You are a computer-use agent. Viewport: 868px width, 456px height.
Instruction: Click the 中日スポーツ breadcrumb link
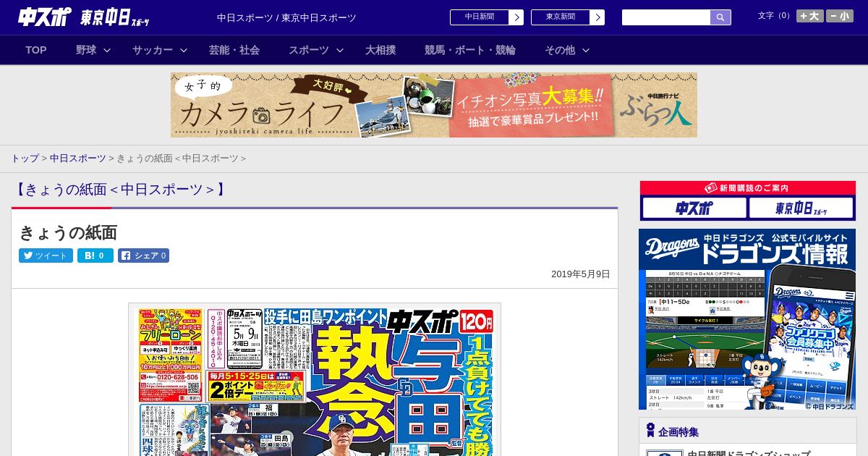pos(78,159)
